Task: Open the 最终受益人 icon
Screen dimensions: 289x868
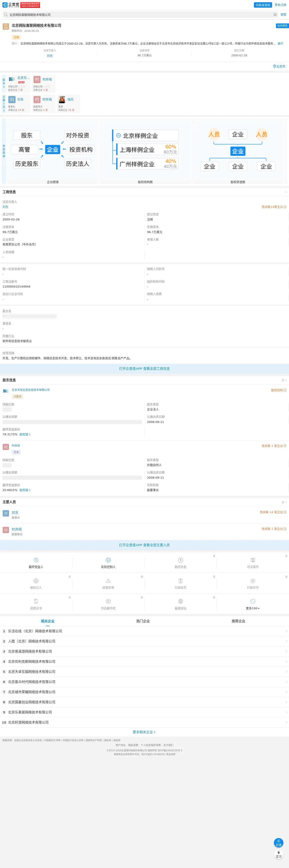Action: point(36,560)
